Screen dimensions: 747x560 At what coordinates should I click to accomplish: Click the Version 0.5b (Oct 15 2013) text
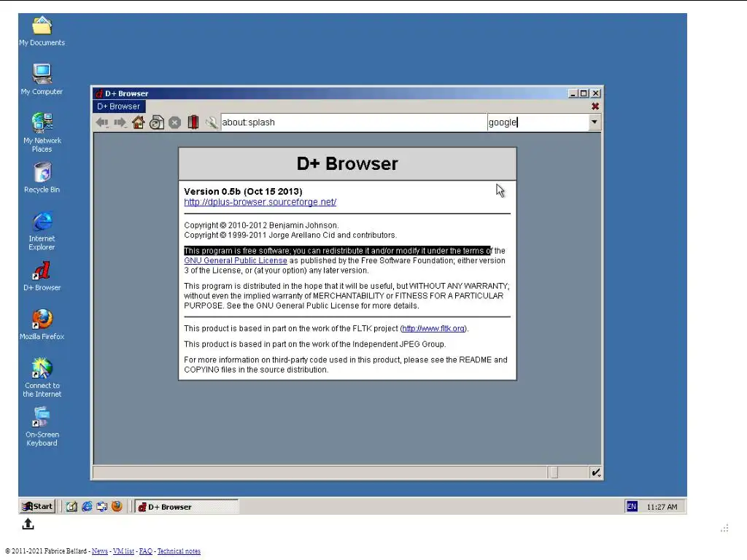pos(243,192)
